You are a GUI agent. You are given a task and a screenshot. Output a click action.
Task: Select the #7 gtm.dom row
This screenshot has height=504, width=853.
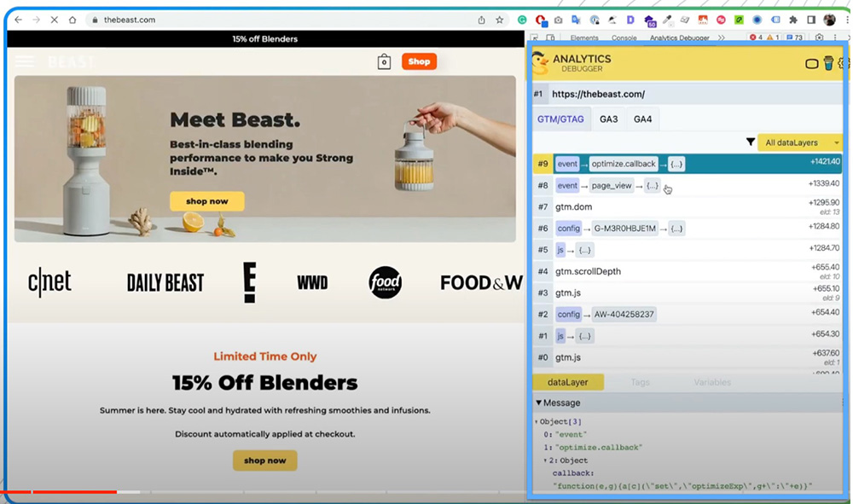click(688, 207)
